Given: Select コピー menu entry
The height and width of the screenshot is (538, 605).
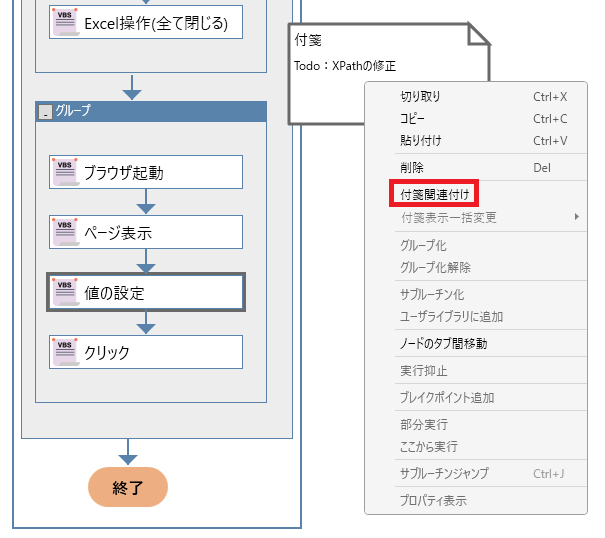Looking at the screenshot, I should [412, 119].
